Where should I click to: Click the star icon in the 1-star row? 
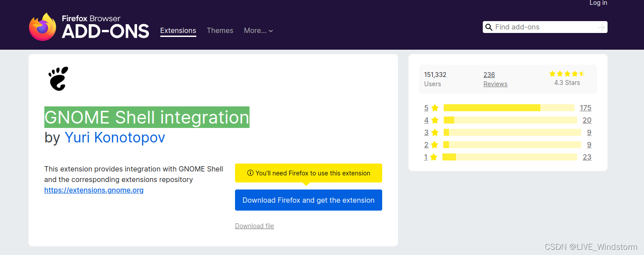(434, 157)
